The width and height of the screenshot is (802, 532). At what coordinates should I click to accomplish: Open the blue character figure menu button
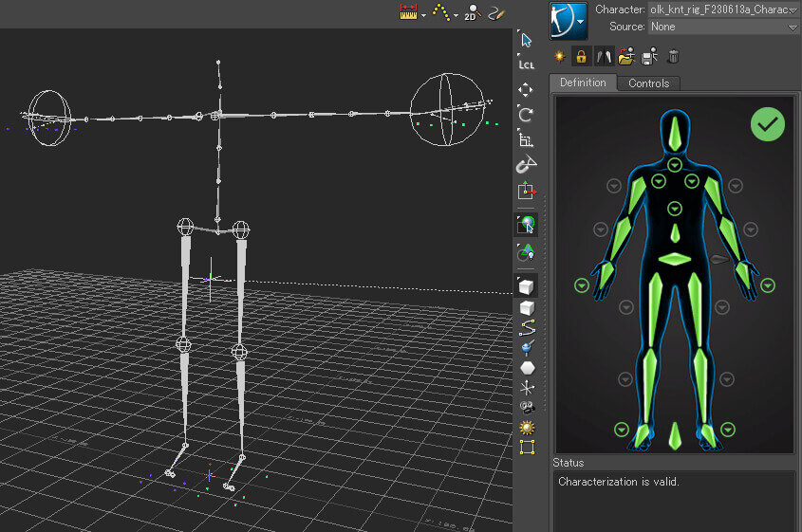569,21
